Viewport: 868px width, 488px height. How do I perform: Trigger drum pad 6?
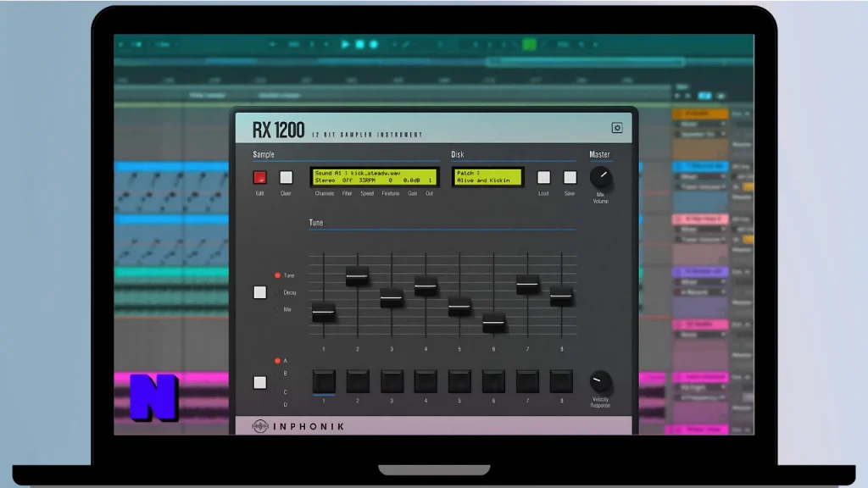tap(494, 382)
